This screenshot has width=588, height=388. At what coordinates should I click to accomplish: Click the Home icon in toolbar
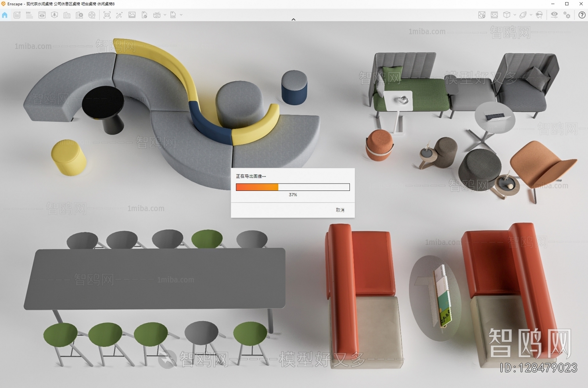click(x=5, y=15)
